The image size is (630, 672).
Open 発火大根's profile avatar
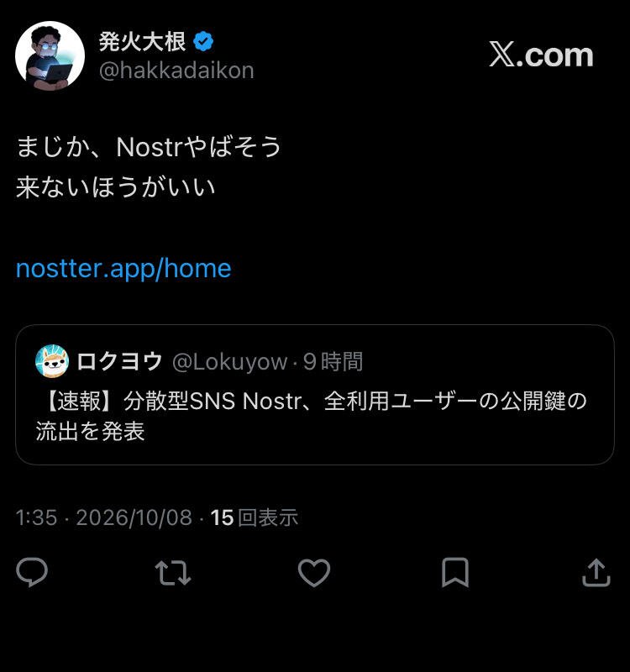(x=50, y=55)
